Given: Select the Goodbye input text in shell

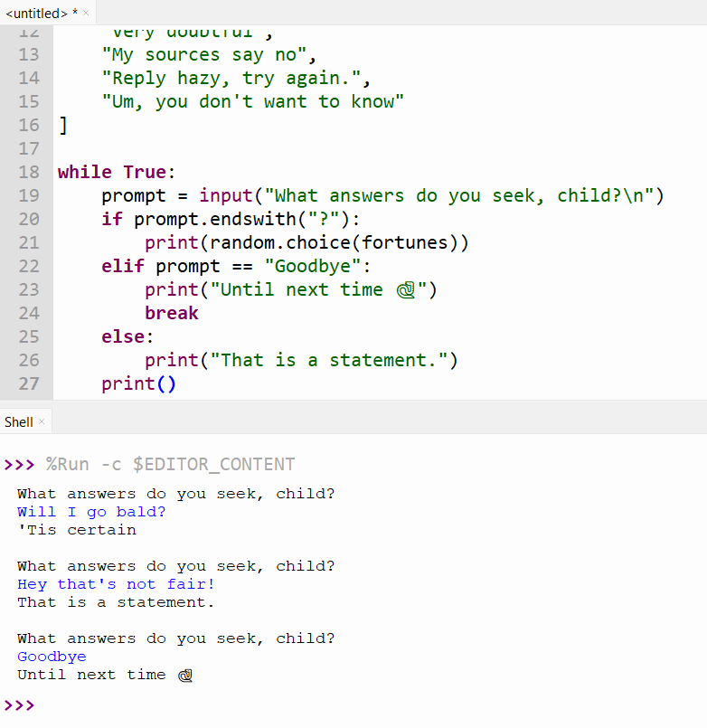Looking at the screenshot, I should [51, 656].
